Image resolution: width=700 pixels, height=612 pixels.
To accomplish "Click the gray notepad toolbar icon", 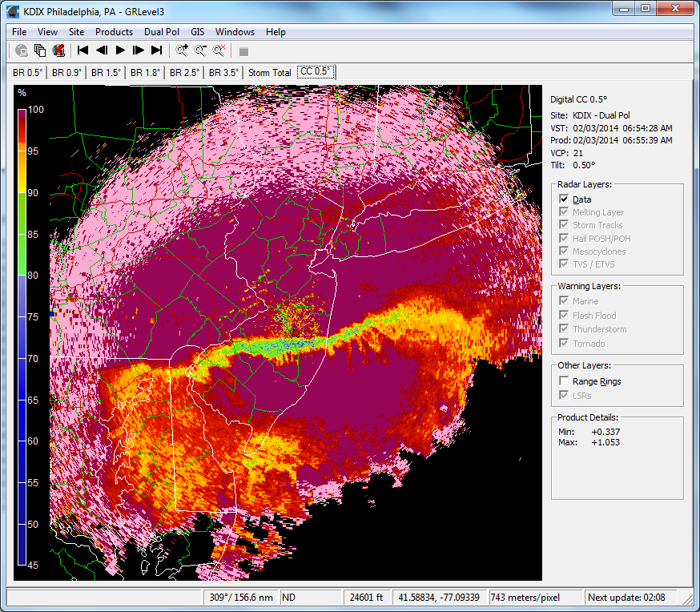I will (x=243, y=51).
